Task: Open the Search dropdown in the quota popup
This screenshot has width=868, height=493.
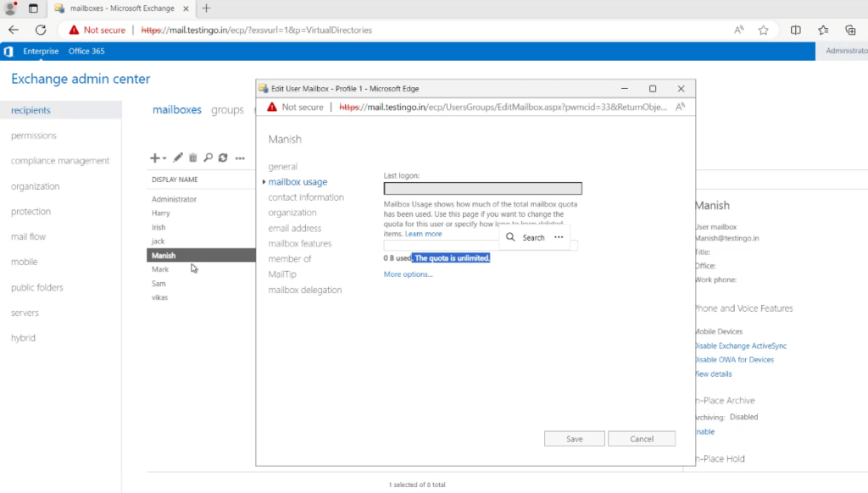Action: click(533, 237)
